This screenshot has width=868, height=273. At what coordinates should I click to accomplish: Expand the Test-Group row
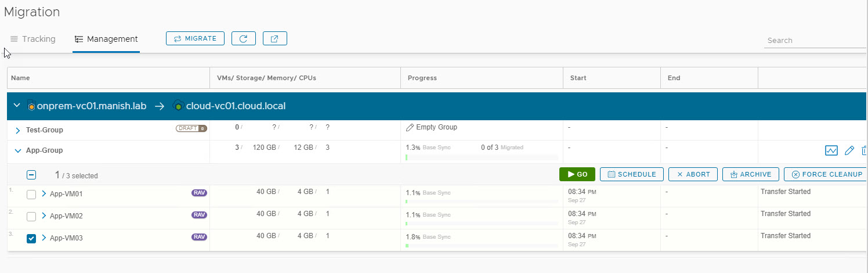(17, 130)
